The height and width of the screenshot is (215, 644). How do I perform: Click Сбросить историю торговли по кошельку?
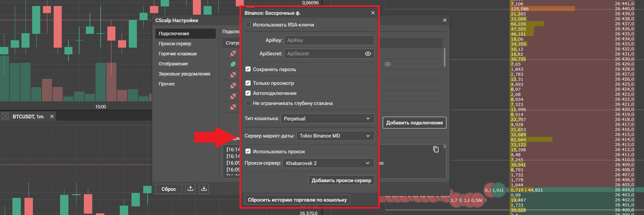(297, 200)
